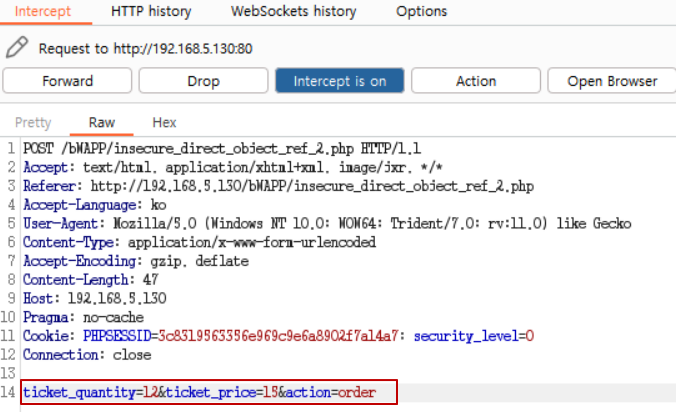Switch to the Hex view tab
Image resolution: width=676 pixels, height=412 pixels.
[164, 123]
